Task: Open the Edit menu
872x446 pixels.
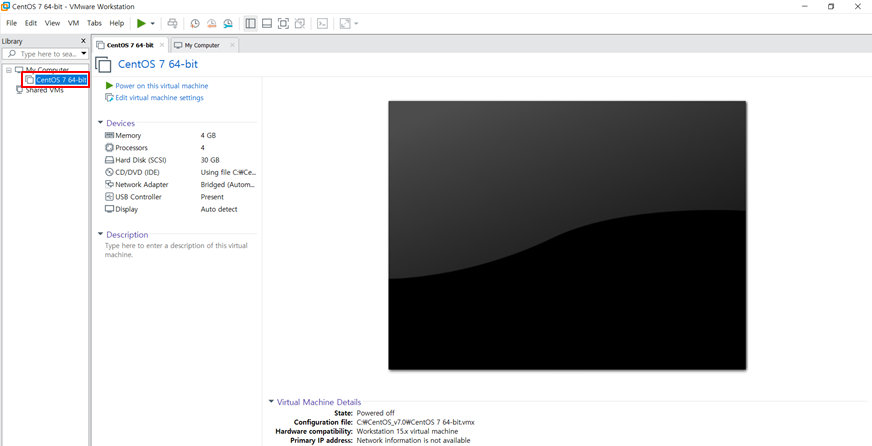Action: point(31,23)
